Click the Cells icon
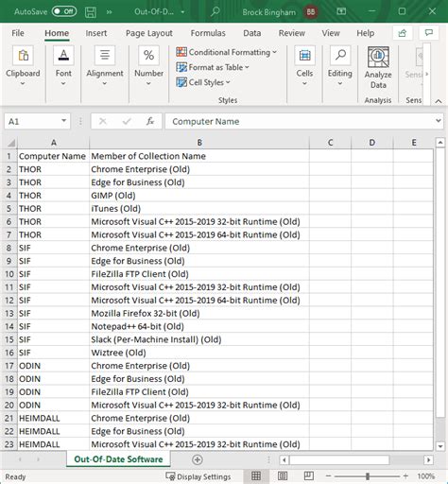 point(304,55)
